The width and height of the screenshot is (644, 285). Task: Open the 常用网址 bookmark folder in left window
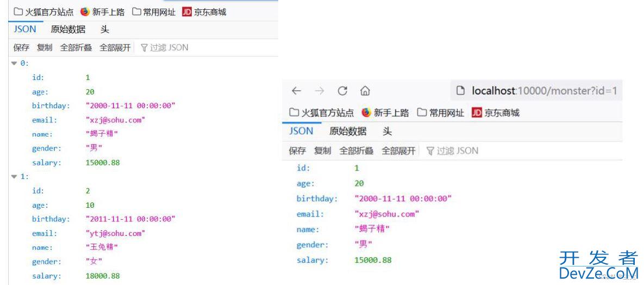[154, 12]
